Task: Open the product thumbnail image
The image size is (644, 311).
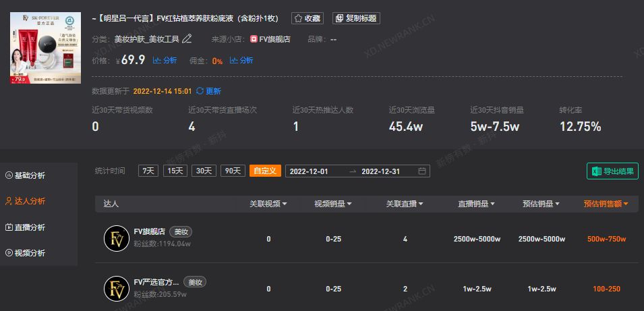Action: tap(46, 48)
